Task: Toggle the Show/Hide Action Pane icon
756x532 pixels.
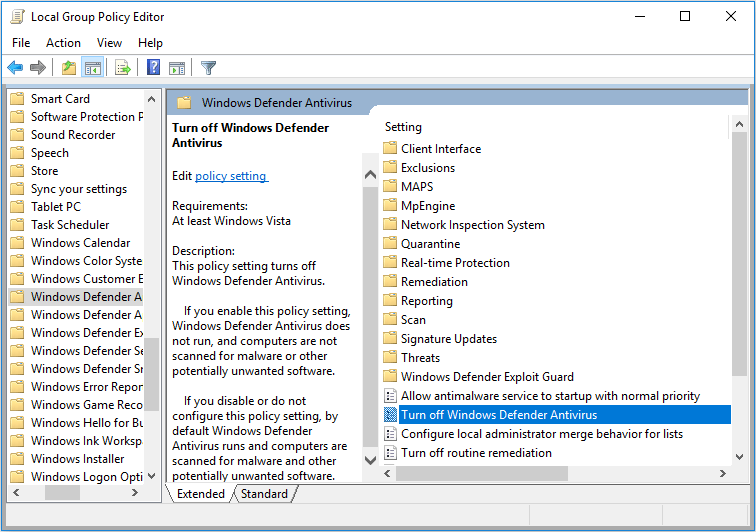Action: [177, 68]
